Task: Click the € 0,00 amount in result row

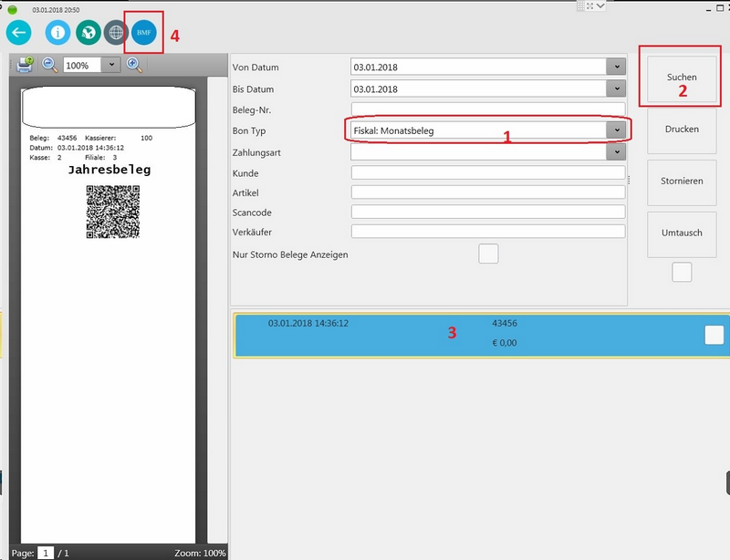Action: 505,343
